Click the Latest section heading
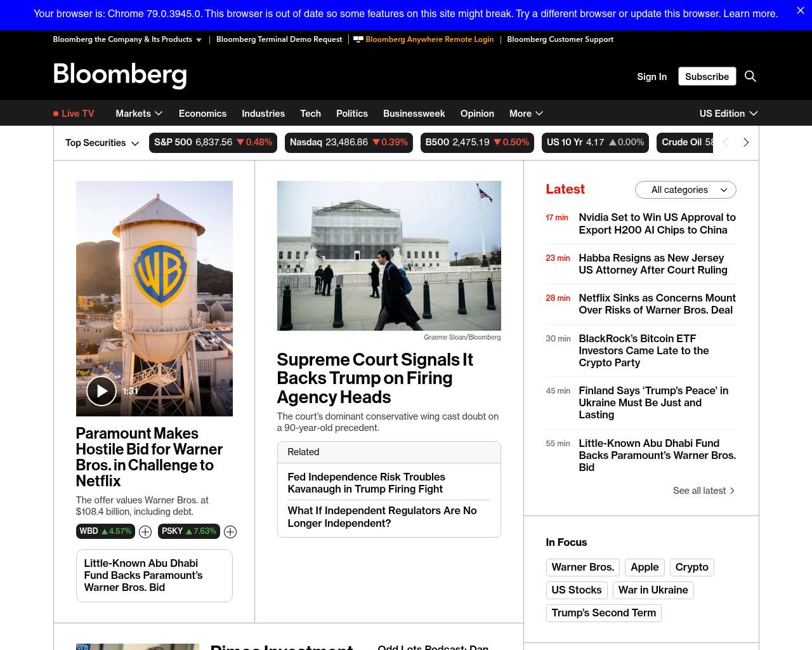 pos(565,189)
